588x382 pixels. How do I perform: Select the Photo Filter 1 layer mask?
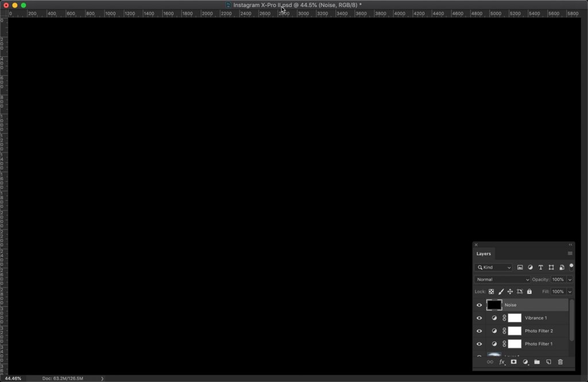point(514,343)
